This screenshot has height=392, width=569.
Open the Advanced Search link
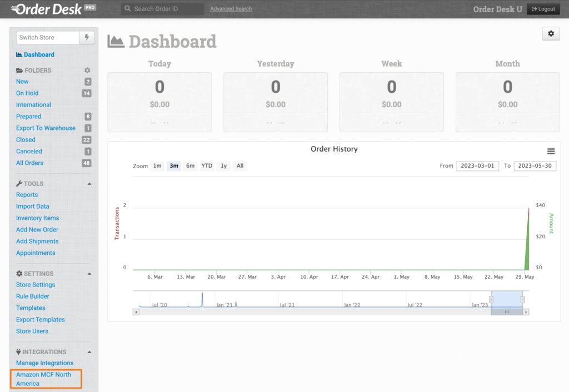pyautogui.click(x=231, y=9)
